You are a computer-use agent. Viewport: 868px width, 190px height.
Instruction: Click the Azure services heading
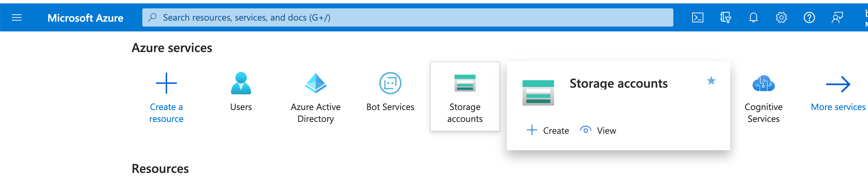172,48
